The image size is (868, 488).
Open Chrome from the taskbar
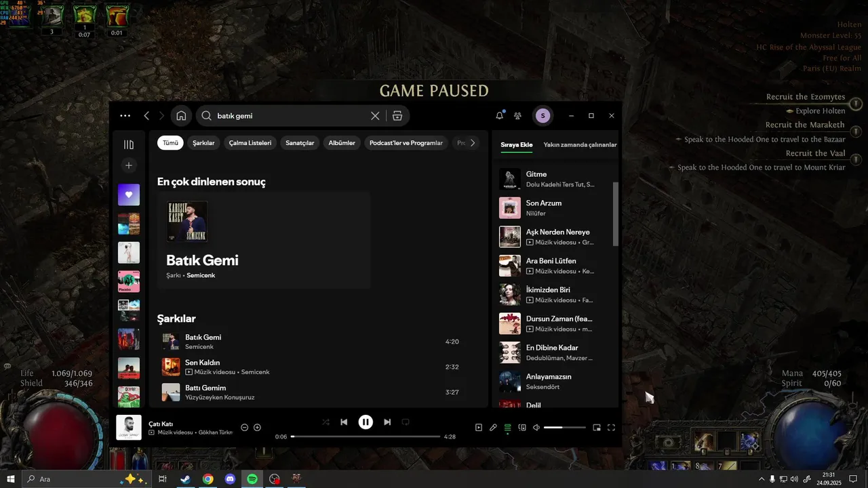point(208,479)
